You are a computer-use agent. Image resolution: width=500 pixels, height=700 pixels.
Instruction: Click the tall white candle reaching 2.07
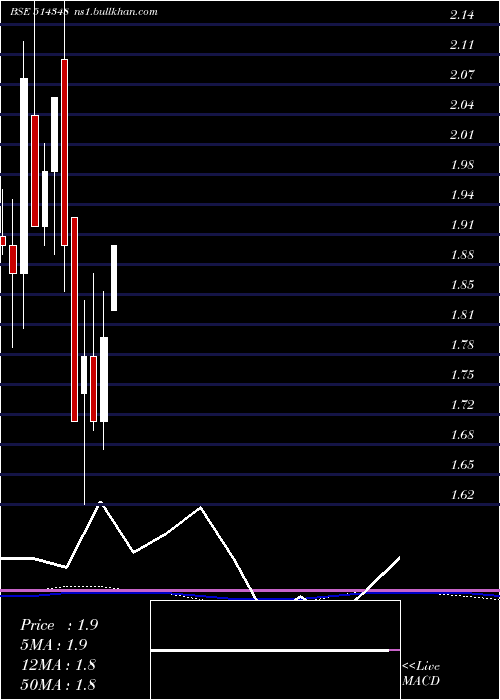(x=24, y=176)
